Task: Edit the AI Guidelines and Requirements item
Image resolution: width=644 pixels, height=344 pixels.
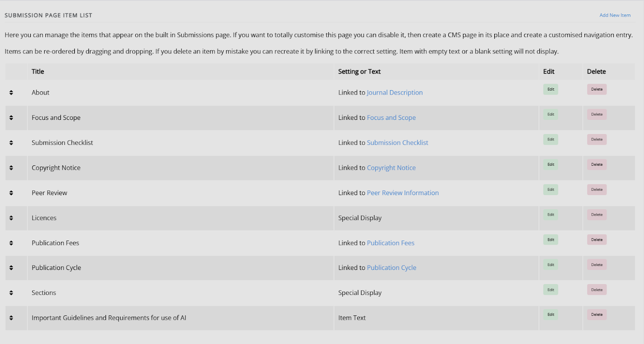Action: (551, 315)
